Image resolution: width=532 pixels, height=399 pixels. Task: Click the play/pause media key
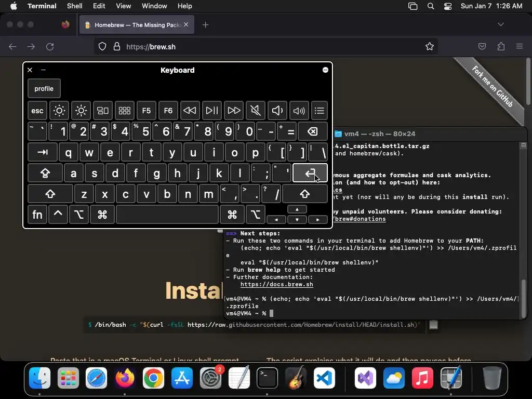212,111
